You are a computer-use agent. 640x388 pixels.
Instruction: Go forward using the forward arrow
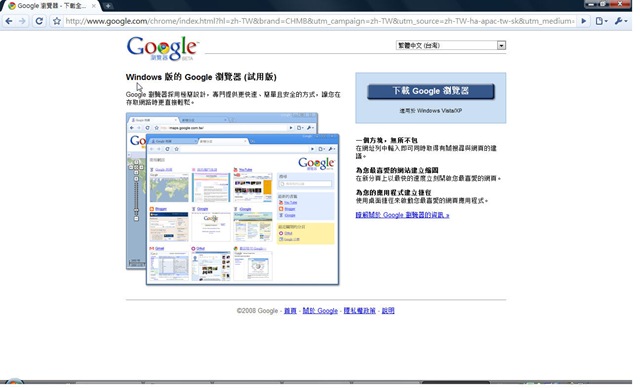(x=22, y=21)
